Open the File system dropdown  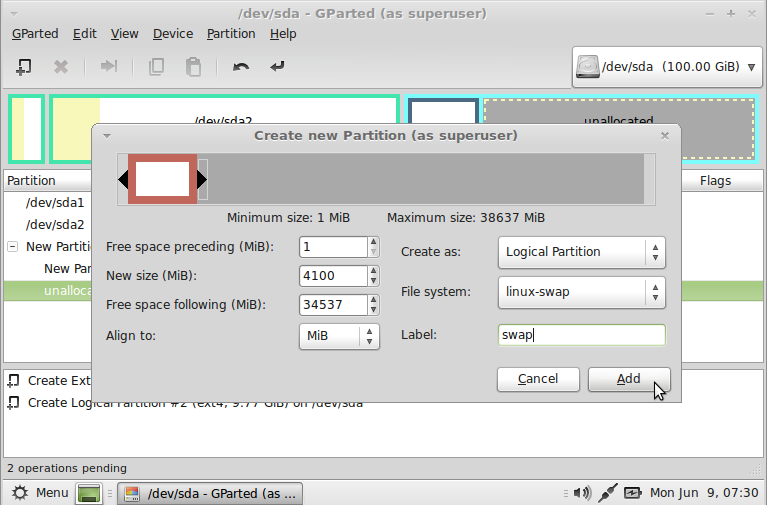point(582,292)
